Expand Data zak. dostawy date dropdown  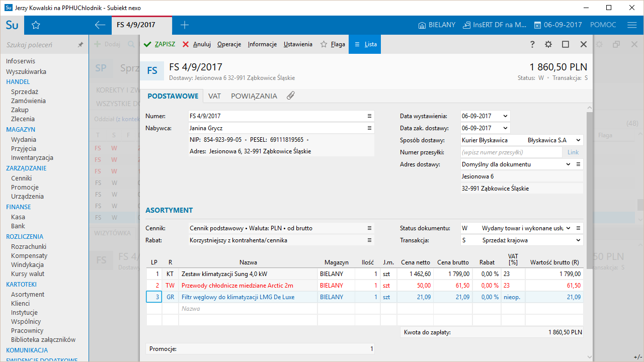click(x=505, y=128)
